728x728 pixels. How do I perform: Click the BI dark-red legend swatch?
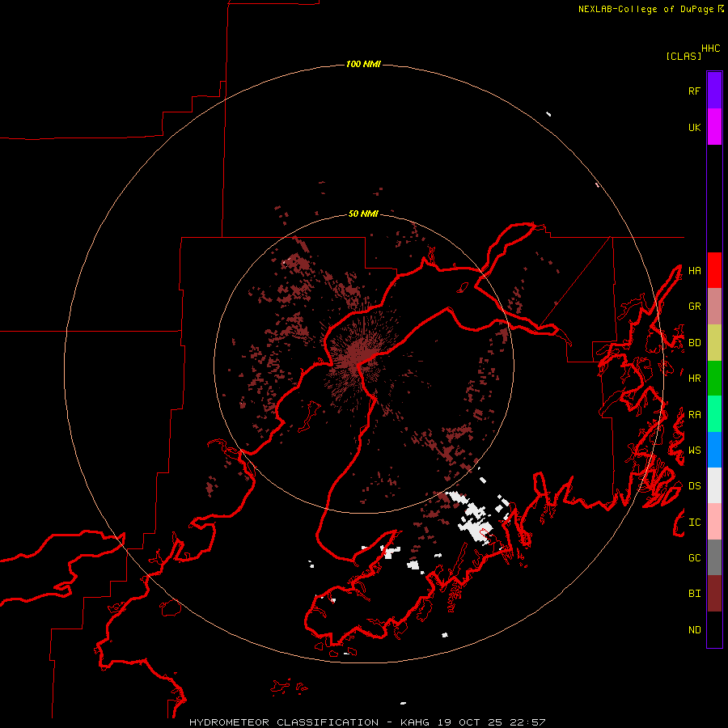(714, 594)
